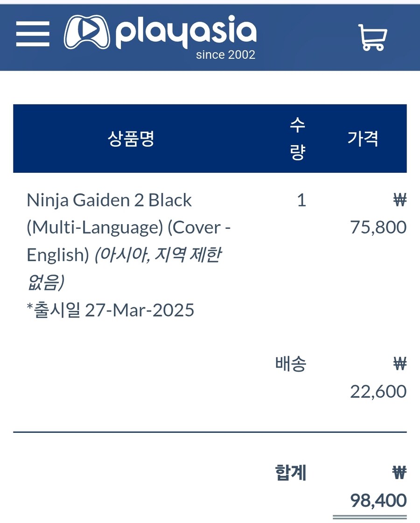
Task: Click the 배송 shipping label
Action: (291, 364)
